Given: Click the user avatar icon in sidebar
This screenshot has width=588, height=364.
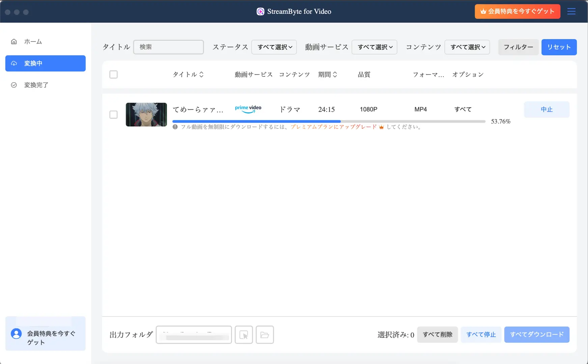Looking at the screenshot, I should tap(16, 334).
